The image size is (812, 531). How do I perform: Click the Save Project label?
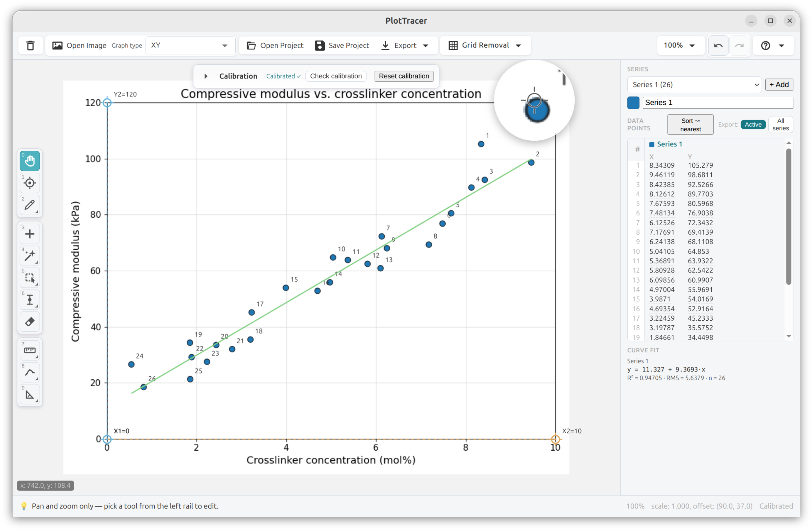[349, 45]
